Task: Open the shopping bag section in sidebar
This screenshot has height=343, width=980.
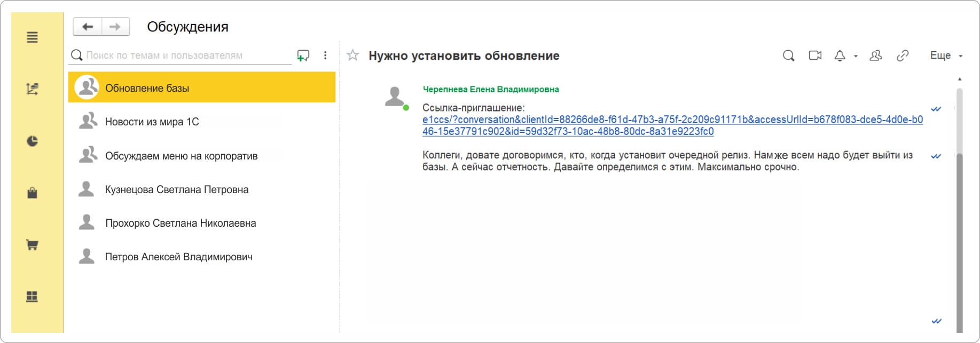Action: point(32,193)
